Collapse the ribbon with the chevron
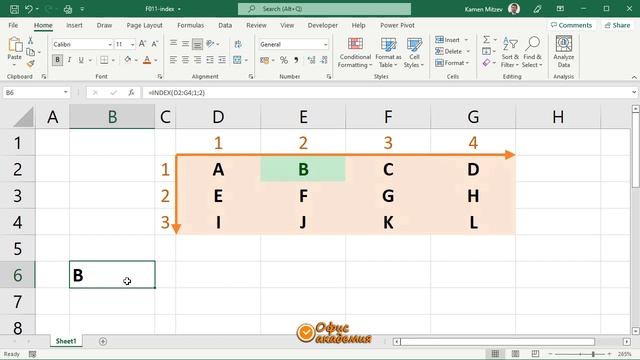Viewport: 640px width, 360px height. coord(634,77)
